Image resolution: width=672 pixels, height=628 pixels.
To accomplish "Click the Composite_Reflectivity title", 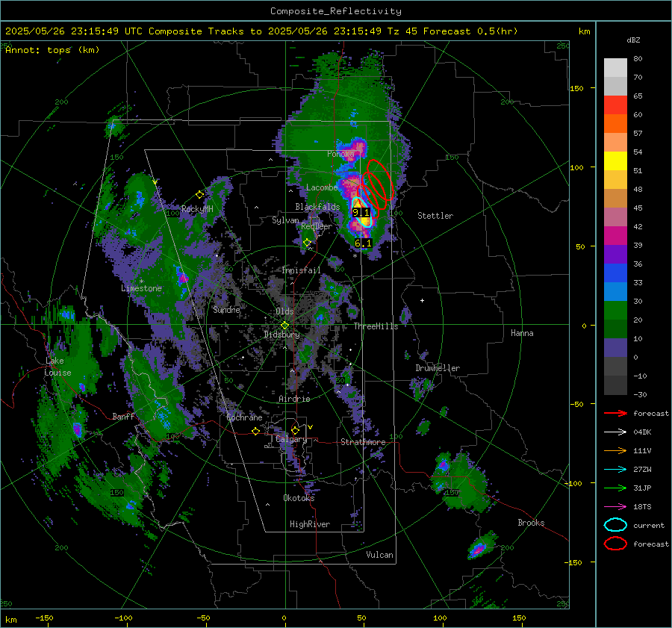I will click(x=335, y=11).
